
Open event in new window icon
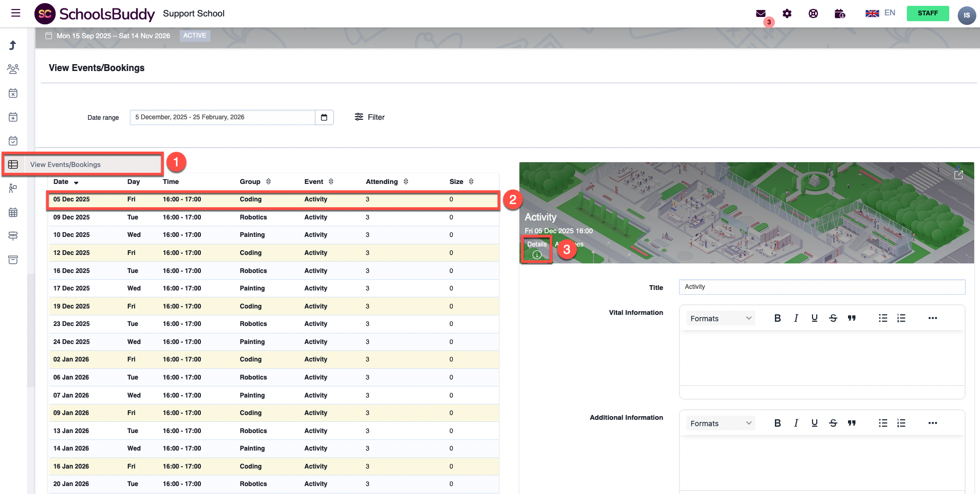pos(958,174)
